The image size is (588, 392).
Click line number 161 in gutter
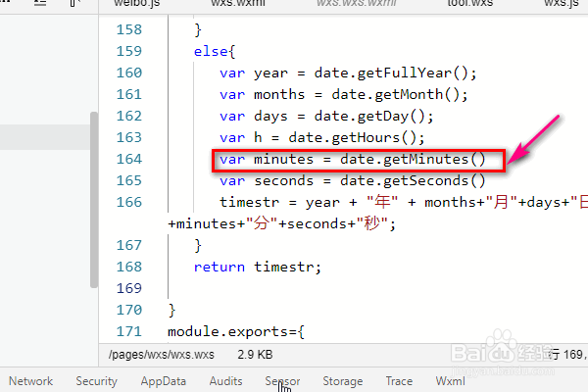tap(129, 94)
